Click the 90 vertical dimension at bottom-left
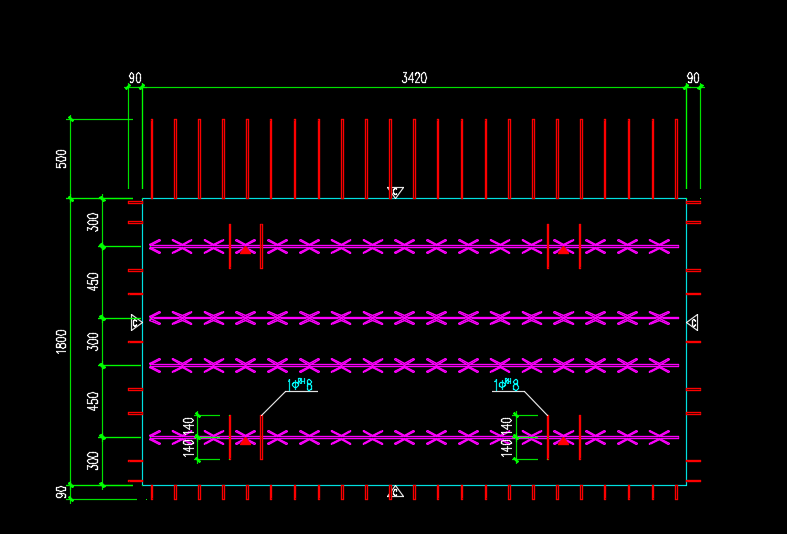This screenshot has height=534, width=787. coord(61,492)
